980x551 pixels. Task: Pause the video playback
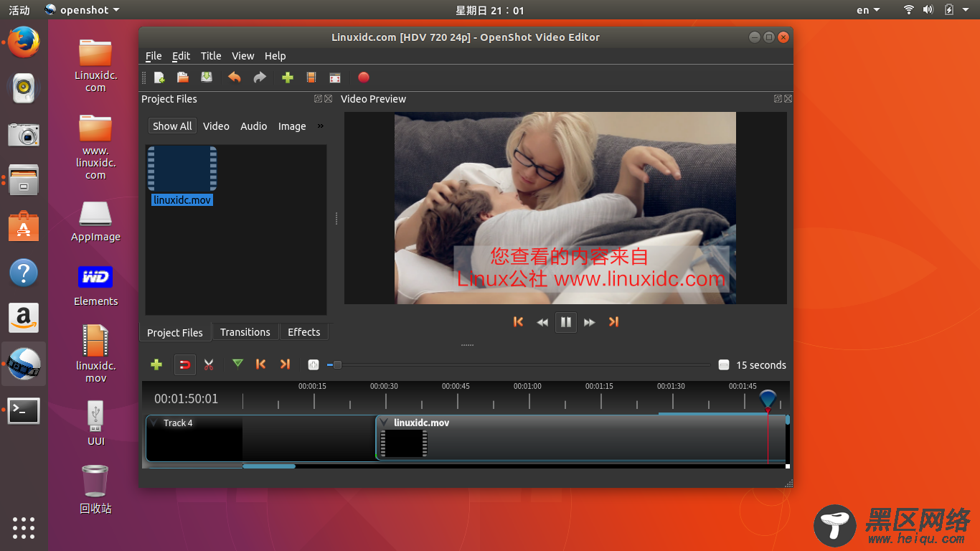tap(566, 322)
